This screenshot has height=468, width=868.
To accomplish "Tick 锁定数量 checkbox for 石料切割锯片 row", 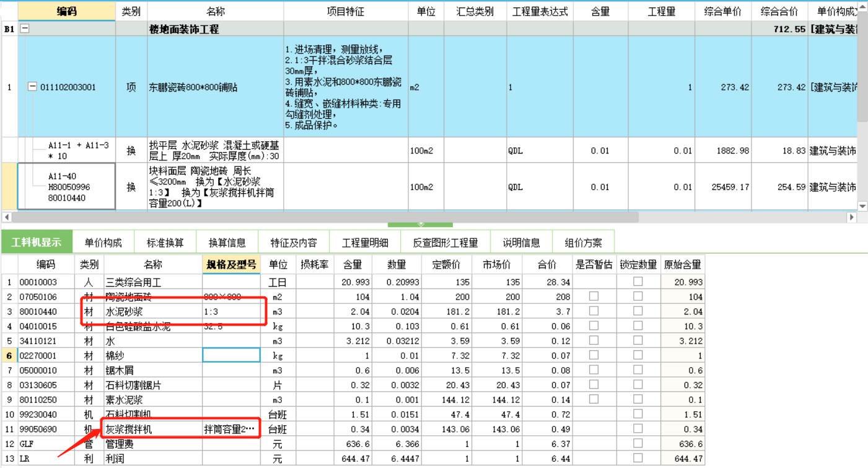I will [x=638, y=384].
